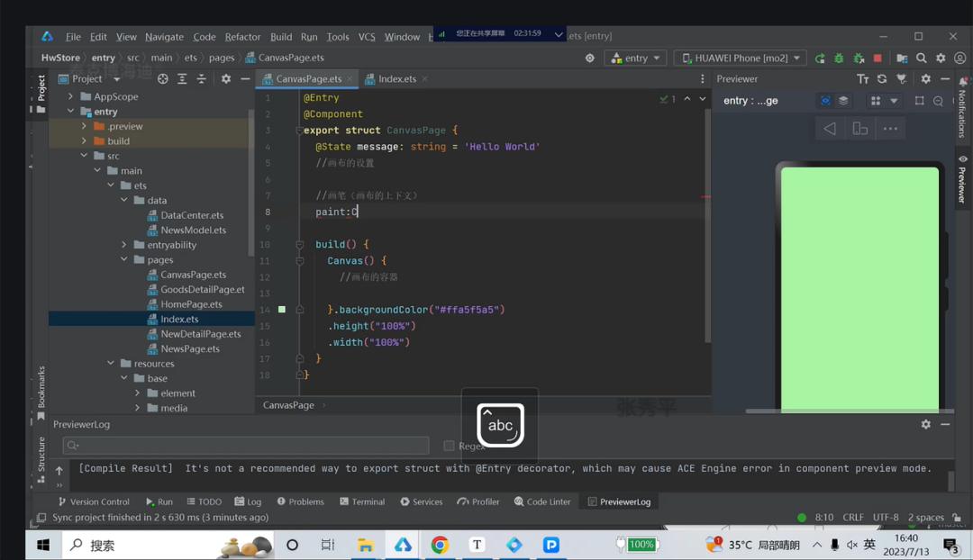Expand the AppScope folder
973x560 pixels.
point(71,96)
